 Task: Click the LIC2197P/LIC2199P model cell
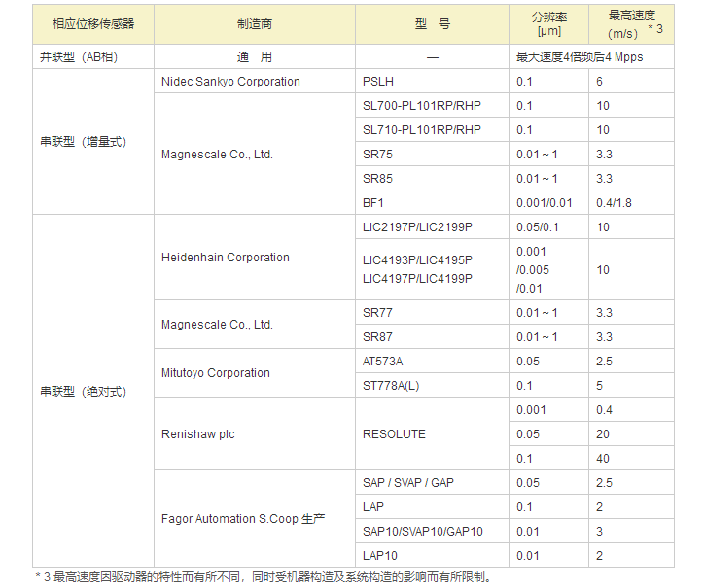point(432,226)
